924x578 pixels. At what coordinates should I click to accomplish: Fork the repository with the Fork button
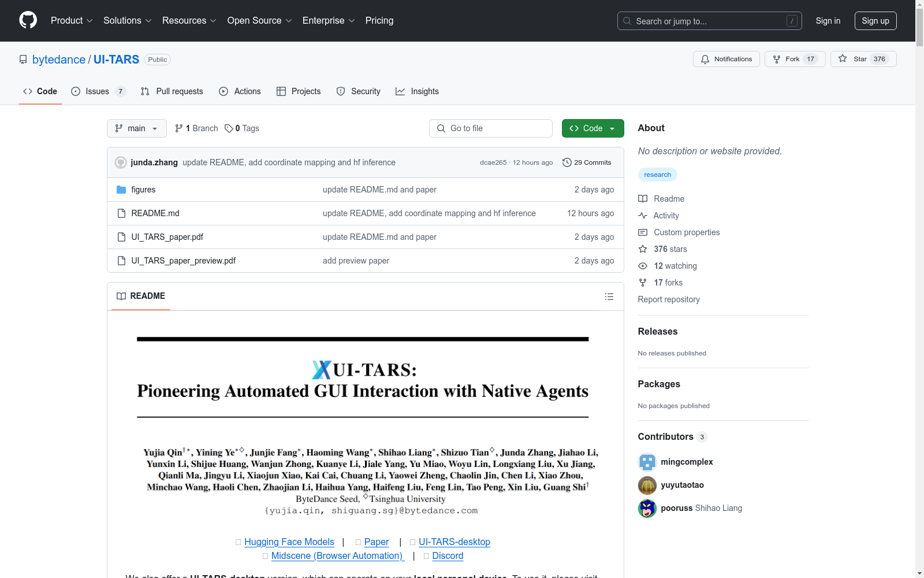click(795, 59)
